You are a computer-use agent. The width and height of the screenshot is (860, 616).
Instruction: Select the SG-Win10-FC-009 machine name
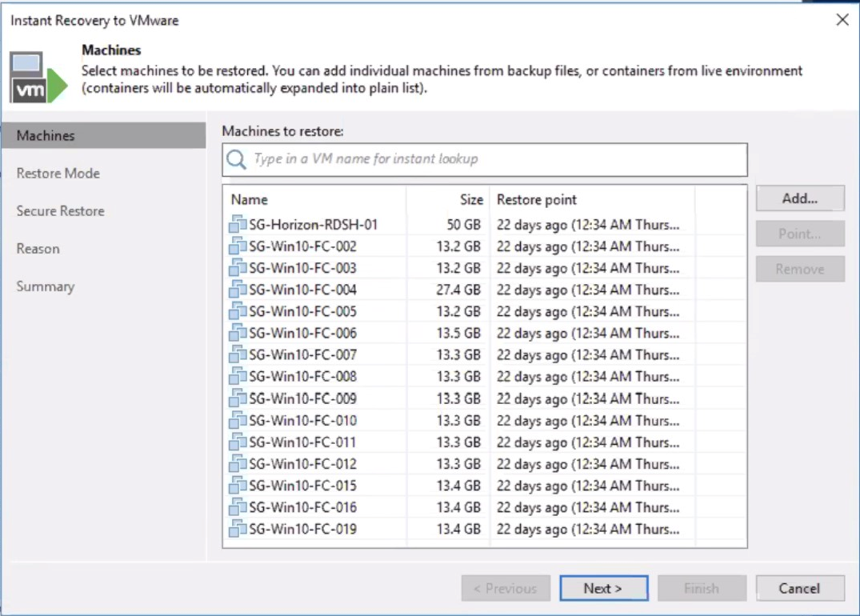coord(302,398)
